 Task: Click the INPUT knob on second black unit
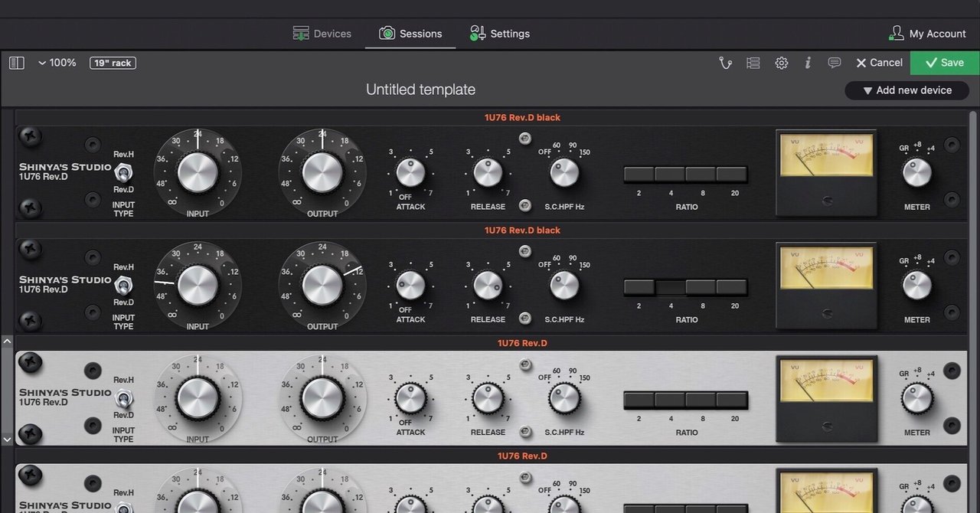[x=198, y=285]
